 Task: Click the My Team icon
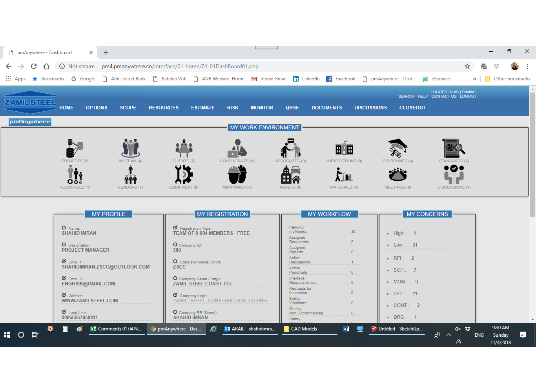pos(130,148)
